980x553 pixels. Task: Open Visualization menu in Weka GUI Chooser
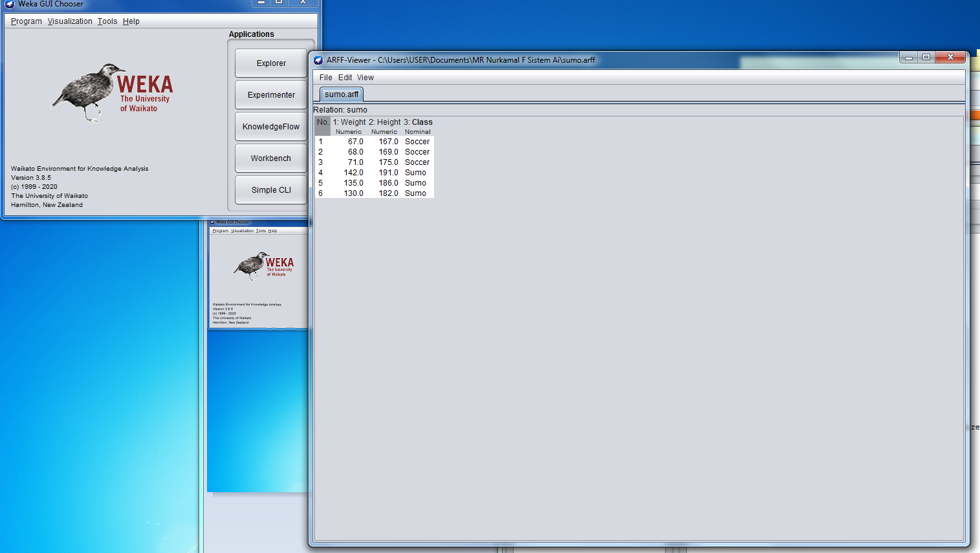click(x=70, y=21)
